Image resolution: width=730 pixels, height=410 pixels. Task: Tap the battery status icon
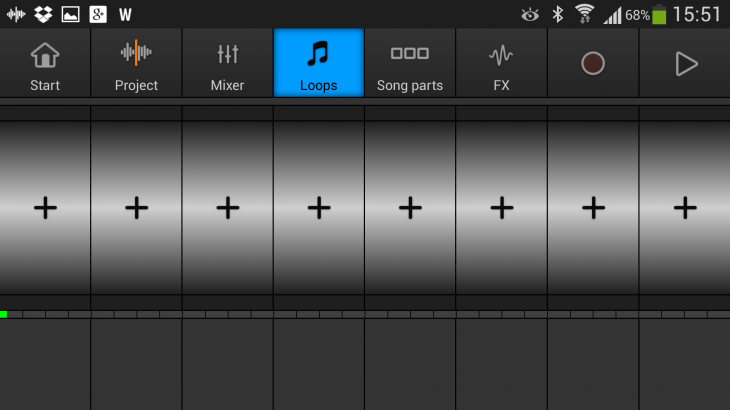pyautogui.click(x=659, y=14)
